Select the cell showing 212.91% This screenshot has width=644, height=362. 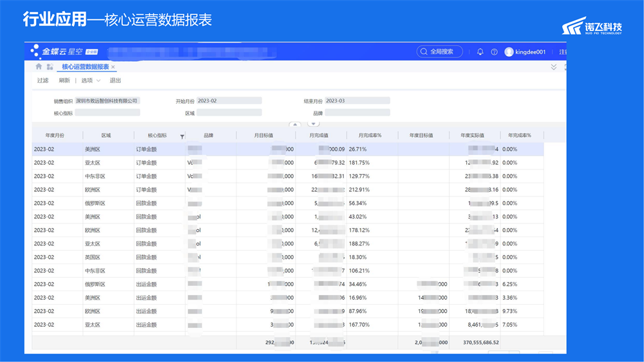pyautogui.click(x=372, y=190)
